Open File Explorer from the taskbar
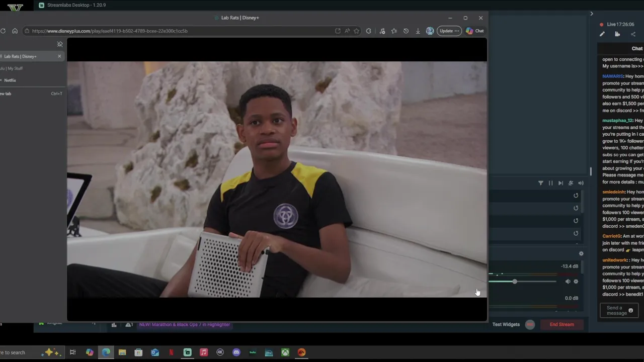The image size is (644, 362). click(122, 352)
